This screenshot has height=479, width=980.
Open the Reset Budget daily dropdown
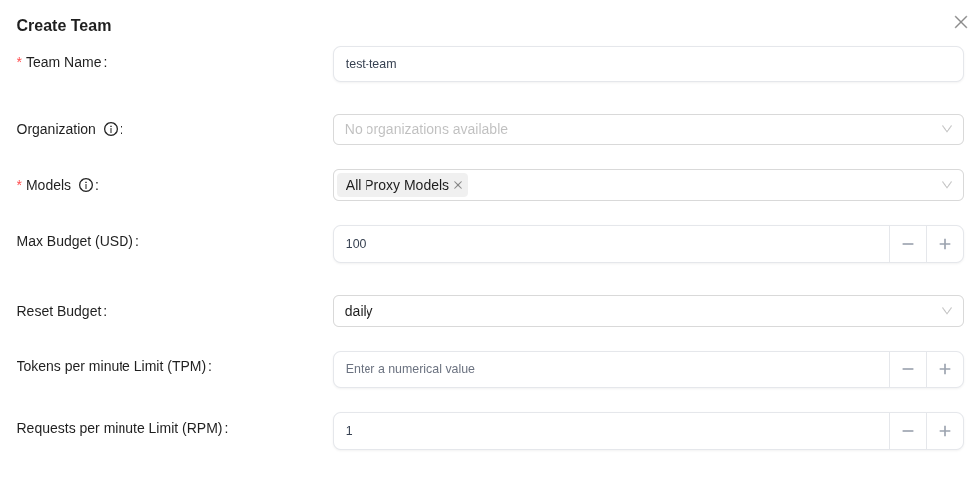click(x=648, y=311)
